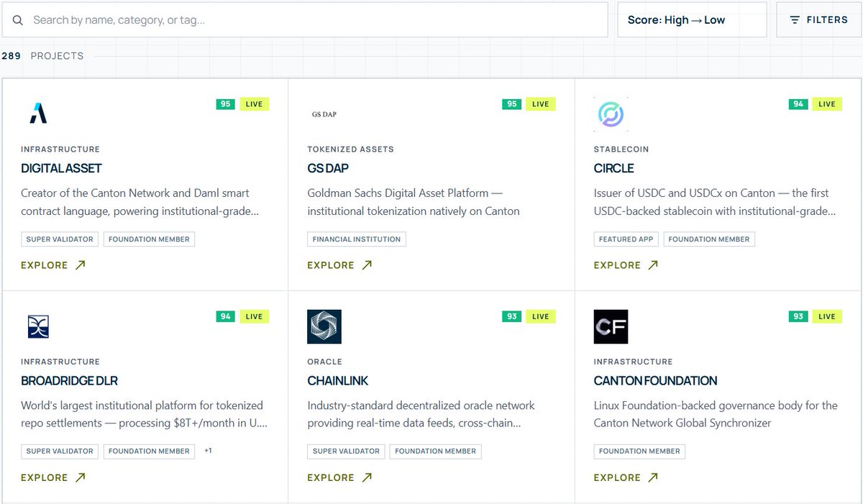Click the 95 score badge on Digital Asset
Screen dimensions: 863x504
click(x=226, y=104)
